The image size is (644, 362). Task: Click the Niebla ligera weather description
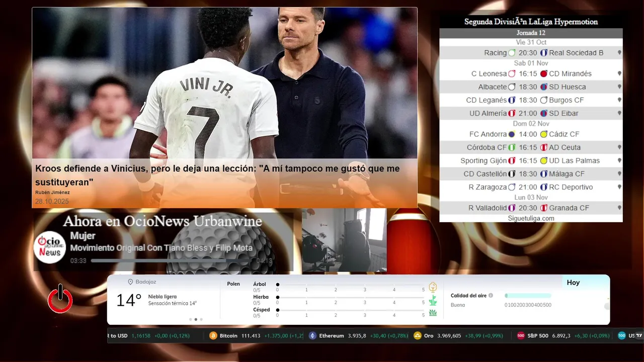click(x=163, y=297)
